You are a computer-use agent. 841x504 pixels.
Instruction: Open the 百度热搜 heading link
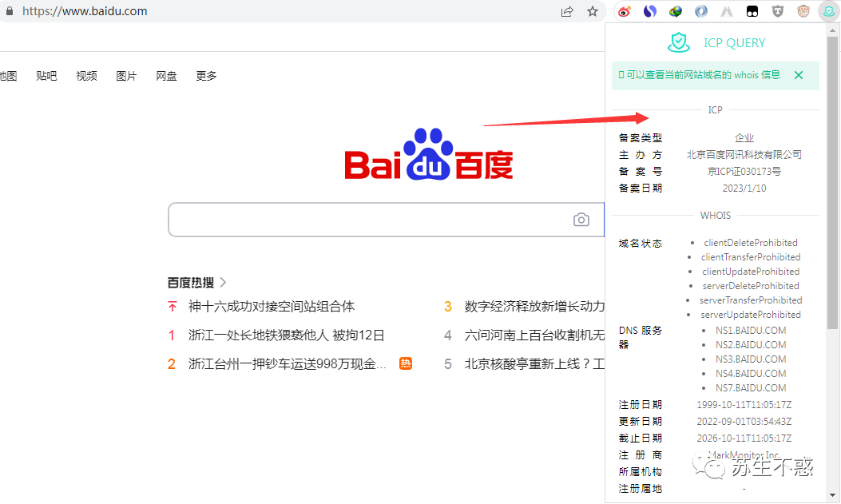[191, 283]
